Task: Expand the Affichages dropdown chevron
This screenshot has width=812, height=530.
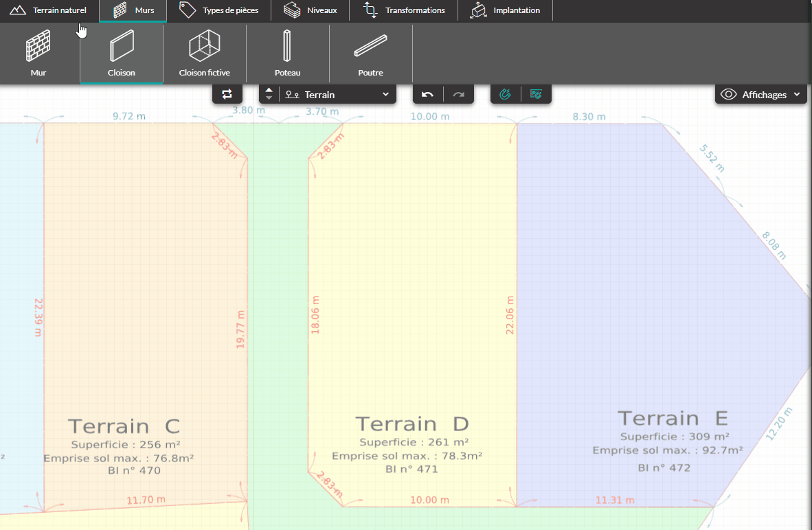Action: [x=797, y=95]
